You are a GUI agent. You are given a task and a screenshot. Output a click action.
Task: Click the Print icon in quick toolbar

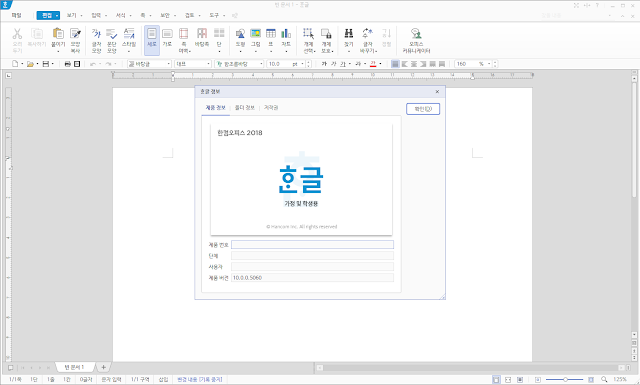point(68,64)
